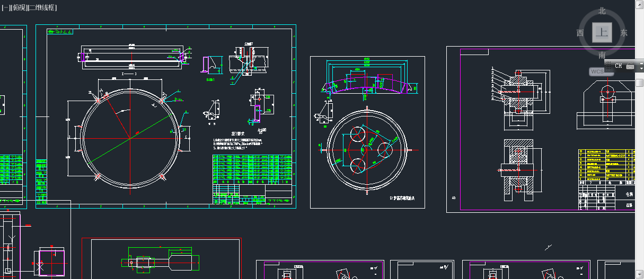644x279 pixels.
Task: Click 西 on the ViewCube compass
Action: (580, 32)
